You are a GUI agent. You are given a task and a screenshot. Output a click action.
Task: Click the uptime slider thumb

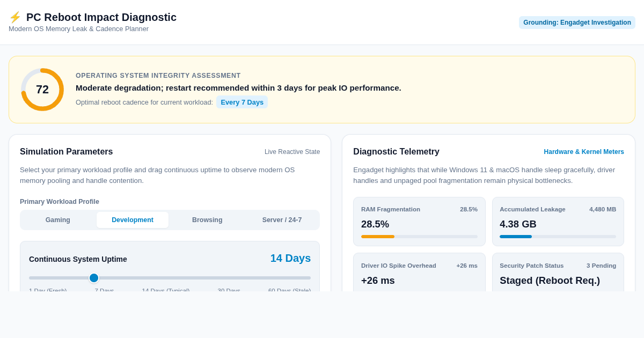tap(94, 278)
